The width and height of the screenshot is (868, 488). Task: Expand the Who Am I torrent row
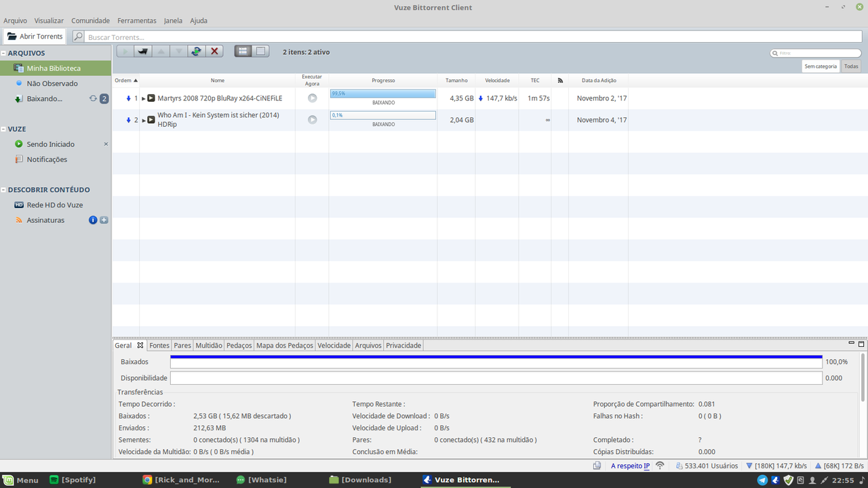[x=144, y=120]
